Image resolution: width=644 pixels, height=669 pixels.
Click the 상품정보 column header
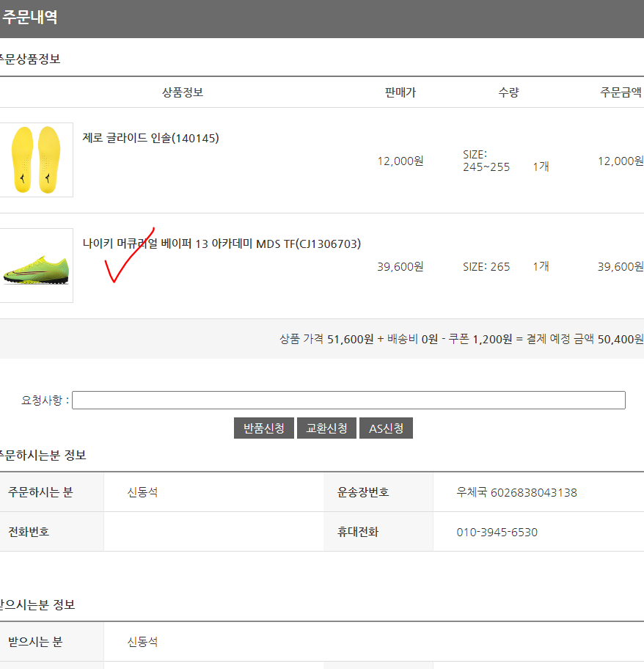click(183, 92)
